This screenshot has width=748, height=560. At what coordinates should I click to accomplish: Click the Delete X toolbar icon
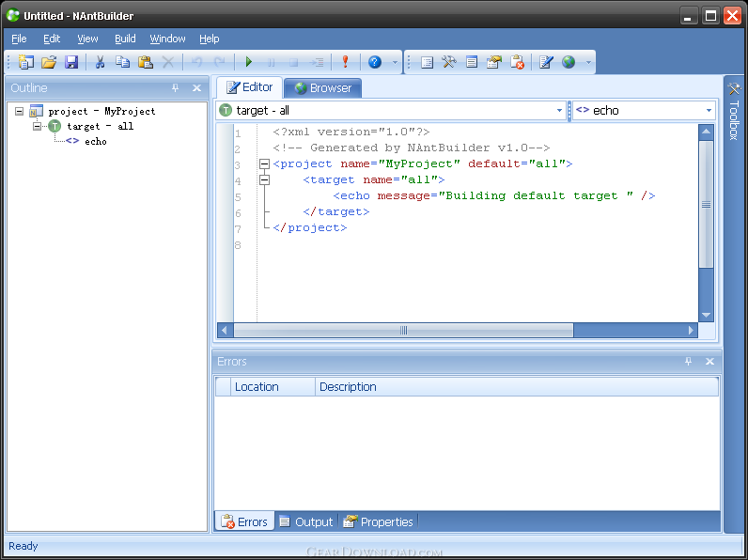[x=168, y=62]
